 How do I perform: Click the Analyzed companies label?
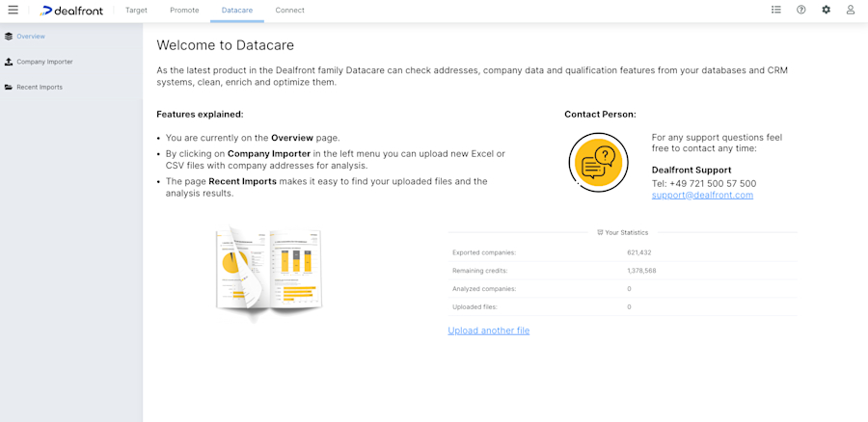point(484,289)
